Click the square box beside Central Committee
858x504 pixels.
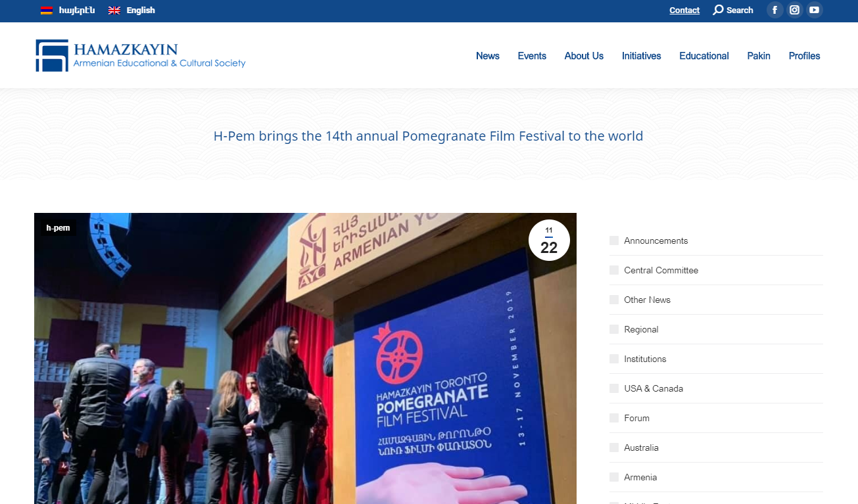coord(614,270)
